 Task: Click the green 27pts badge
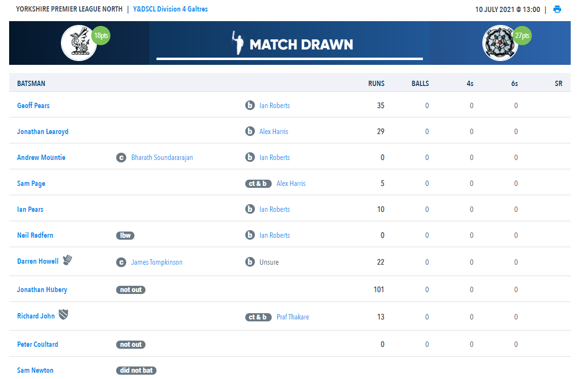(522, 36)
